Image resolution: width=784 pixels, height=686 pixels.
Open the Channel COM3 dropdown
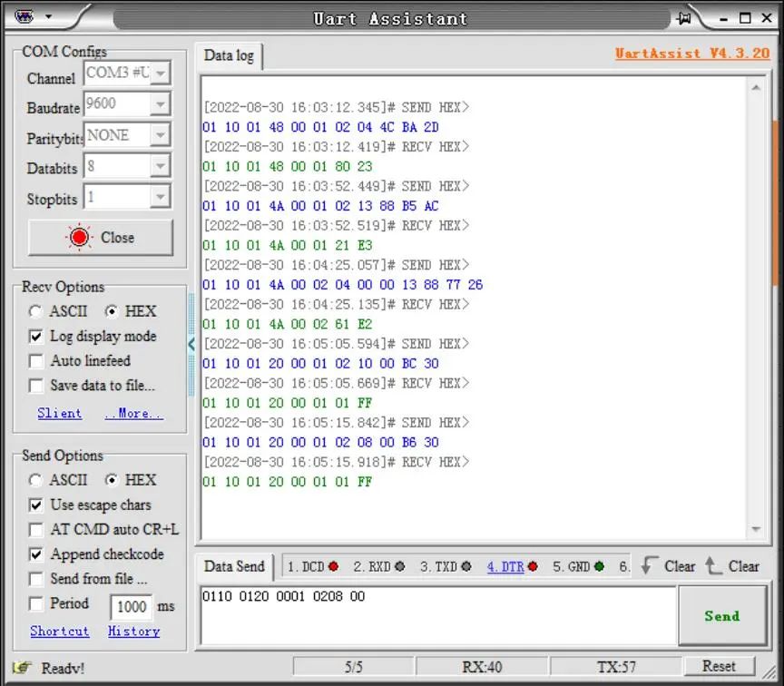point(161,73)
